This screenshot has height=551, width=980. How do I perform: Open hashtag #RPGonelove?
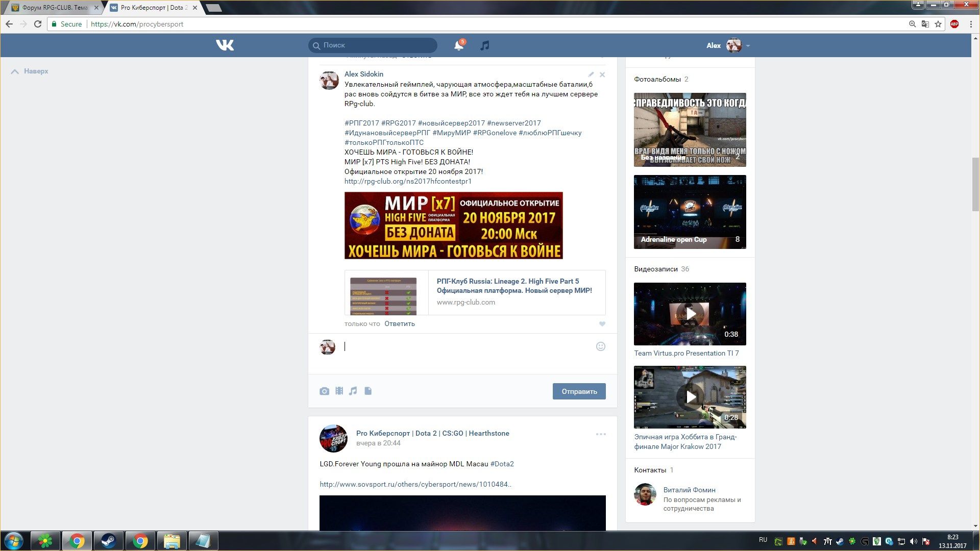pyautogui.click(x=495, y=133)
